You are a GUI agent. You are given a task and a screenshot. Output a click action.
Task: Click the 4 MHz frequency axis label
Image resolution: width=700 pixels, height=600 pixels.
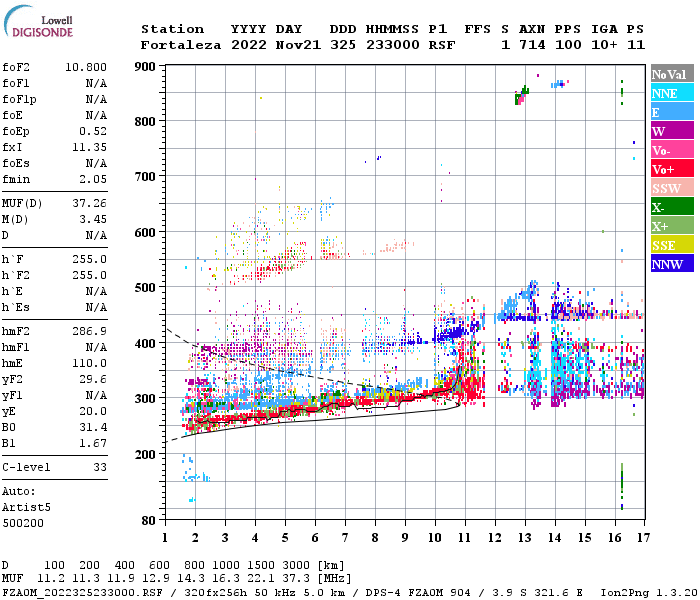tap(255, 538)
